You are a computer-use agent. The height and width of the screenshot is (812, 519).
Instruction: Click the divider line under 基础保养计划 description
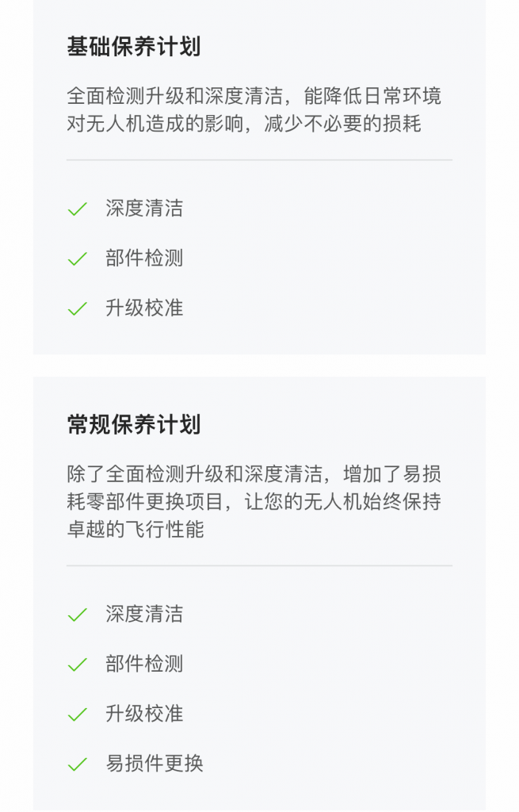pyautogui.click(x=259, y=160)
